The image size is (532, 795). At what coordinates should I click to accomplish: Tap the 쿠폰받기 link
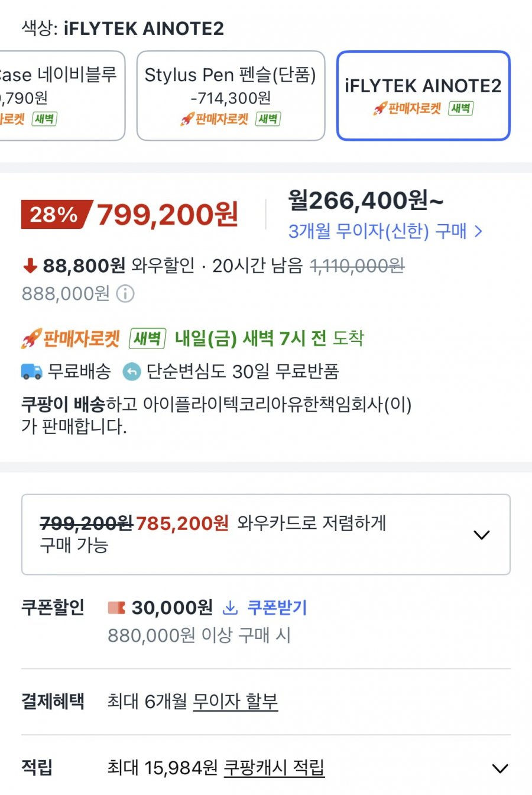click(277, 607)
